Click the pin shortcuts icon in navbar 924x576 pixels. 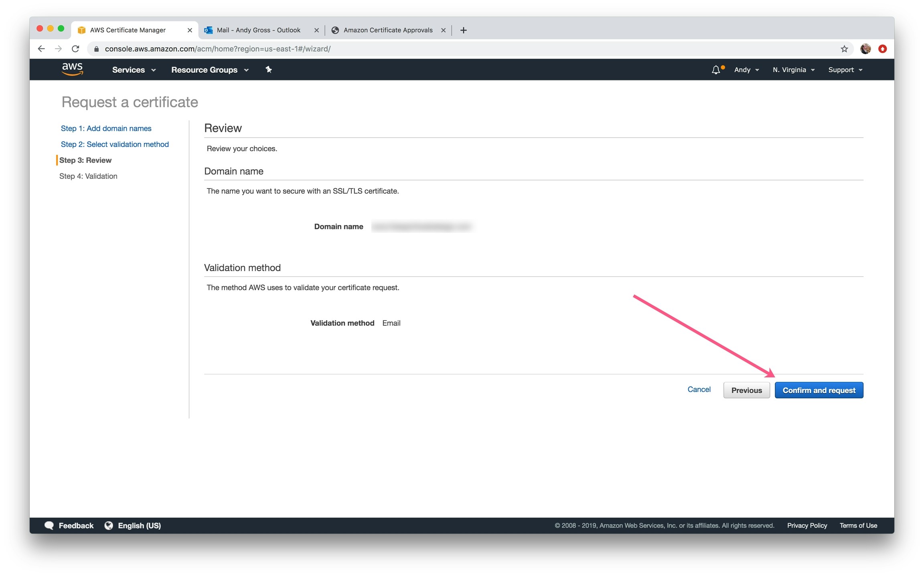[269, 70]
